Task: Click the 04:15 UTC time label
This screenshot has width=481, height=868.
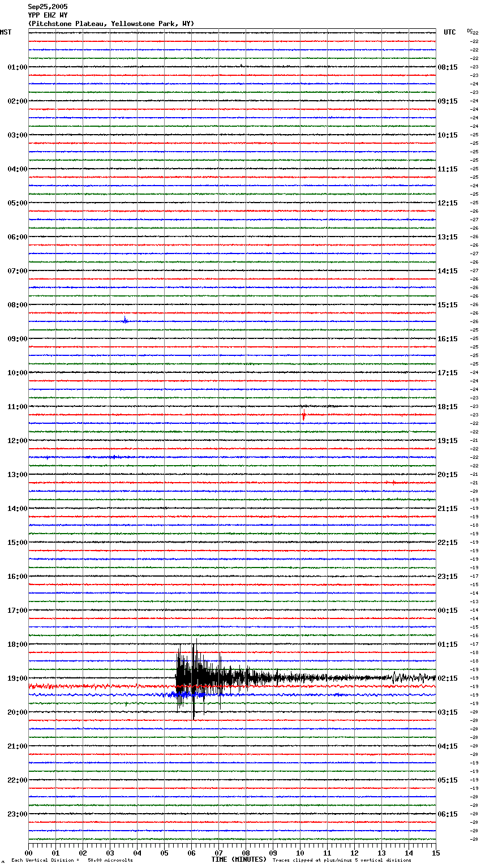Action: point(448,746)
